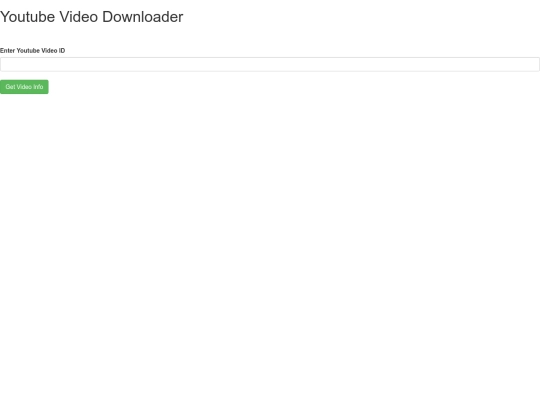Click the word 'Video' in the main heading
Viewport: 540px width, 405px height.
[x=79, y=17]
